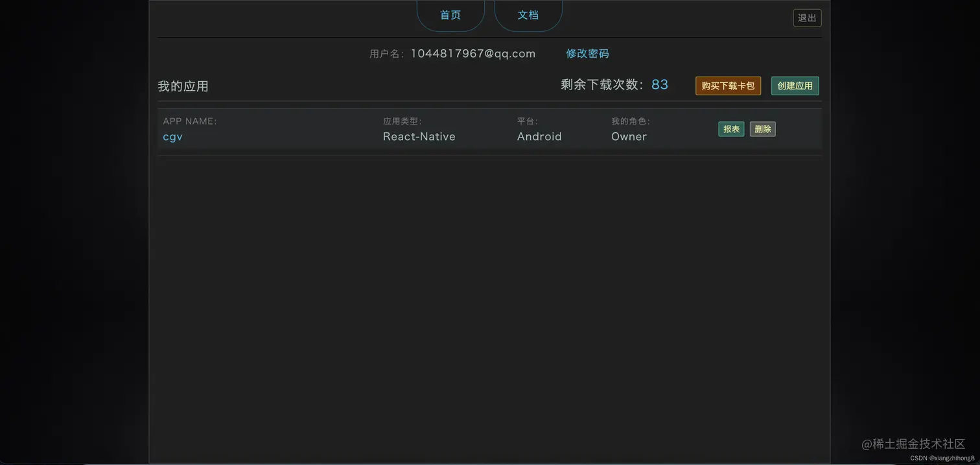The width and height of the screenshot is (980, 465).
Task: Click the remaining downloads count 83
Action: 660,84
